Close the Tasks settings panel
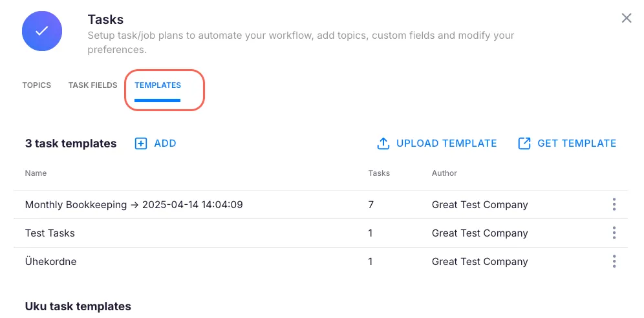 pyautogui.click(x=626, y=18)
